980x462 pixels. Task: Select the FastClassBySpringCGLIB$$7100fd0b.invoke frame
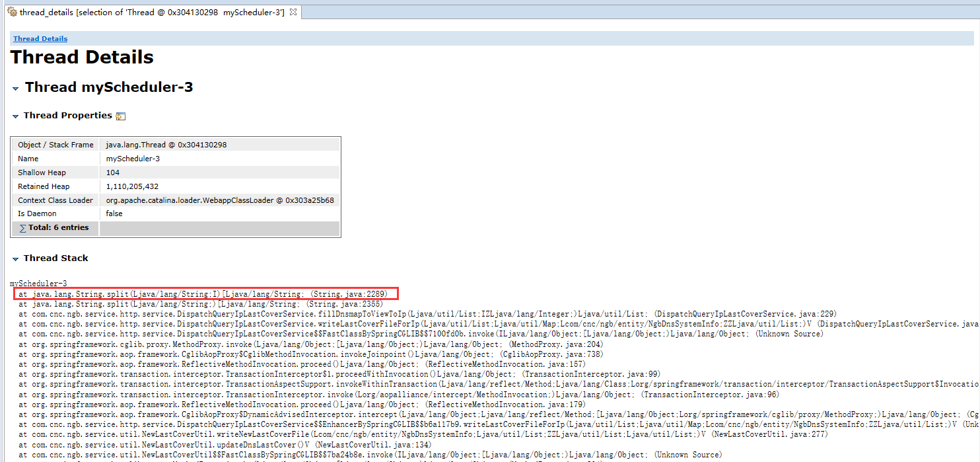[421, 334]
